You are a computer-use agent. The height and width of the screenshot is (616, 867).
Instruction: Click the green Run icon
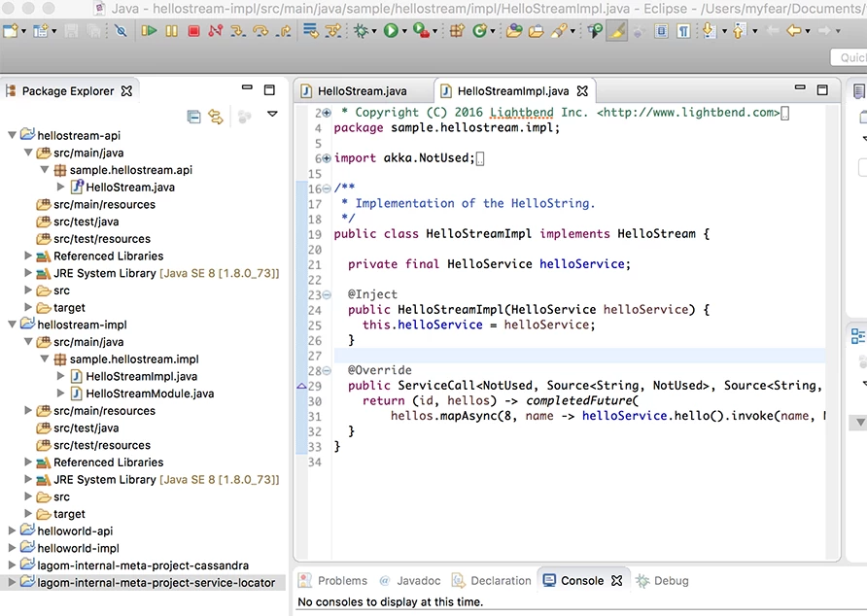tap(391, 30)
